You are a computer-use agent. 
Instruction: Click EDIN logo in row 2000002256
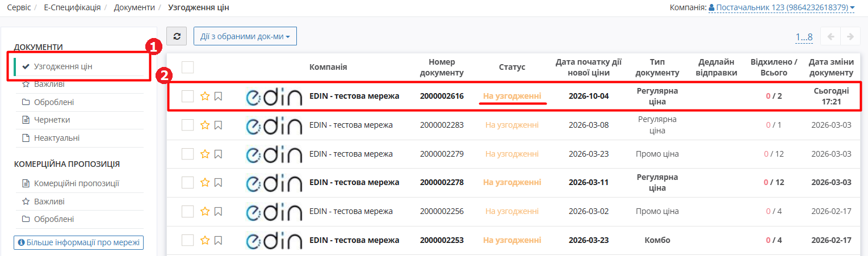pos(274,212)
